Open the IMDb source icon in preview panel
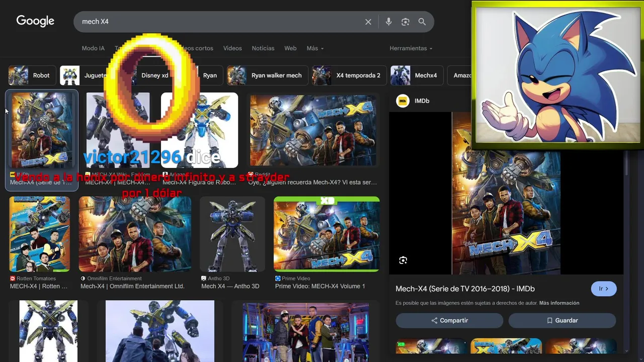 click(403, 101)
